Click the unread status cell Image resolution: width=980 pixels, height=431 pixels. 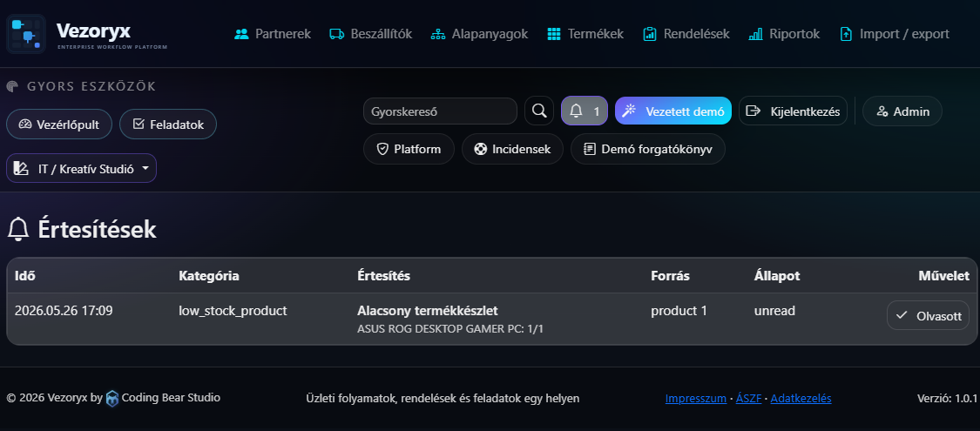[x=775, y=311]
